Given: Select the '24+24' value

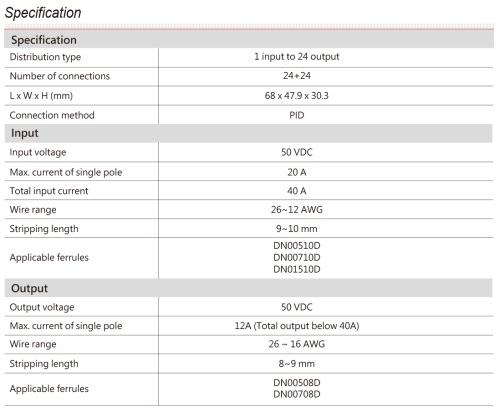Looking at the screenshot, I should (x=297, y=76).
